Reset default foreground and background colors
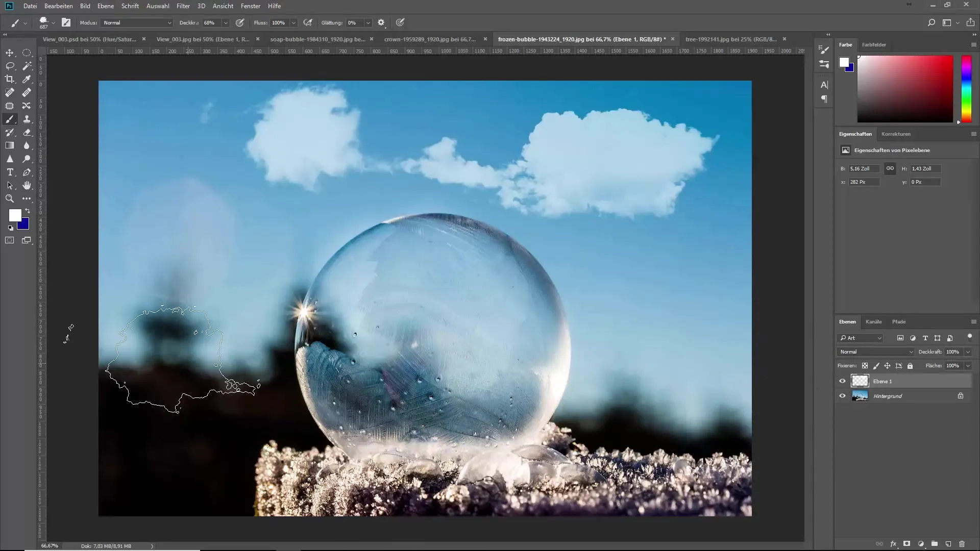The image size is (980, 551). [10, 228]
